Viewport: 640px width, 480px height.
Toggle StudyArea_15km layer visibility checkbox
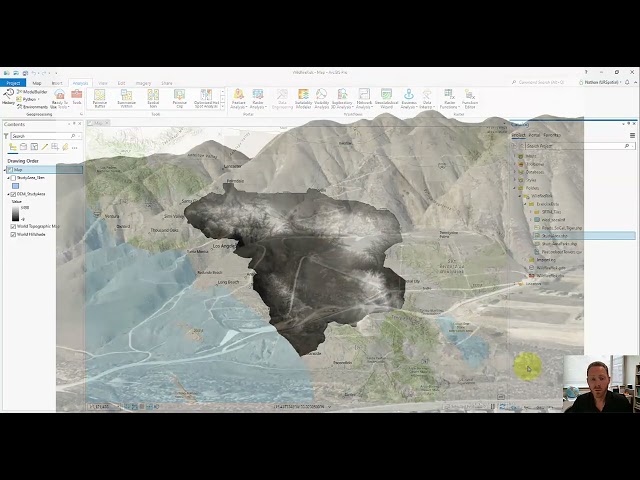pos(13,178)
